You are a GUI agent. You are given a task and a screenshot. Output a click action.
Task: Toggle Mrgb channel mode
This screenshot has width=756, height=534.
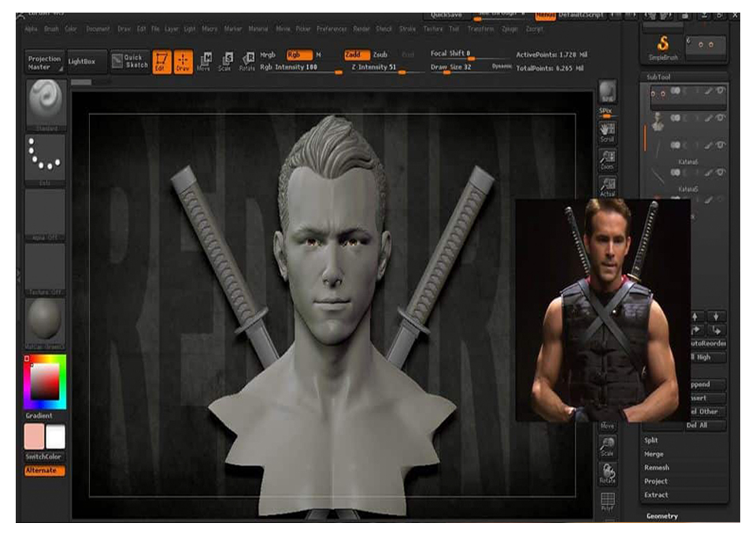pos(268,54)
